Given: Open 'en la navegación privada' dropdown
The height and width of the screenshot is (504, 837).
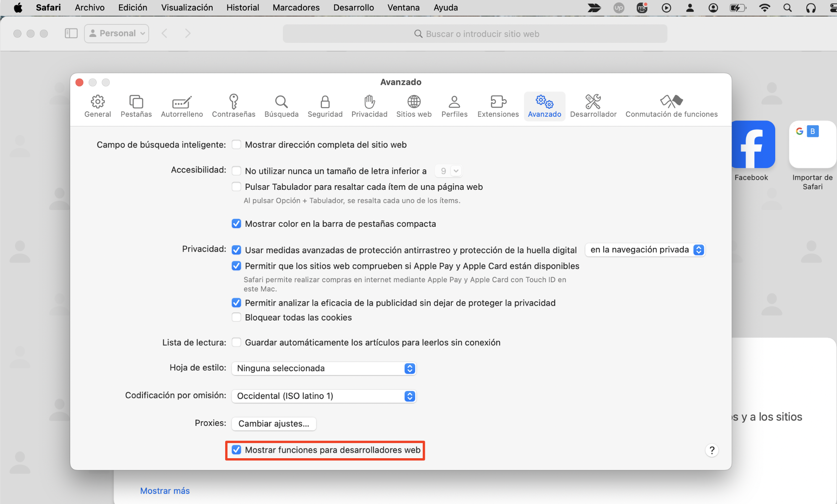Looking at the screenshot, I should coord(645,250).
